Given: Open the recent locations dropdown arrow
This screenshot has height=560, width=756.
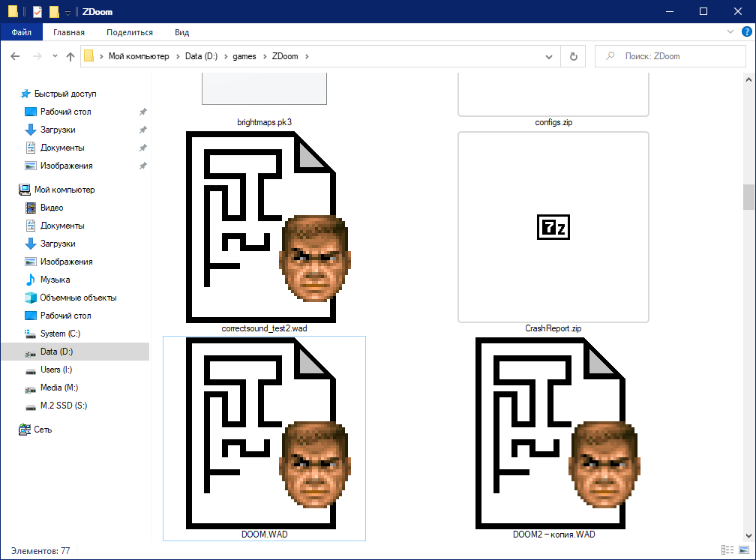Looking at the screenshot, I should click(55, 56).
